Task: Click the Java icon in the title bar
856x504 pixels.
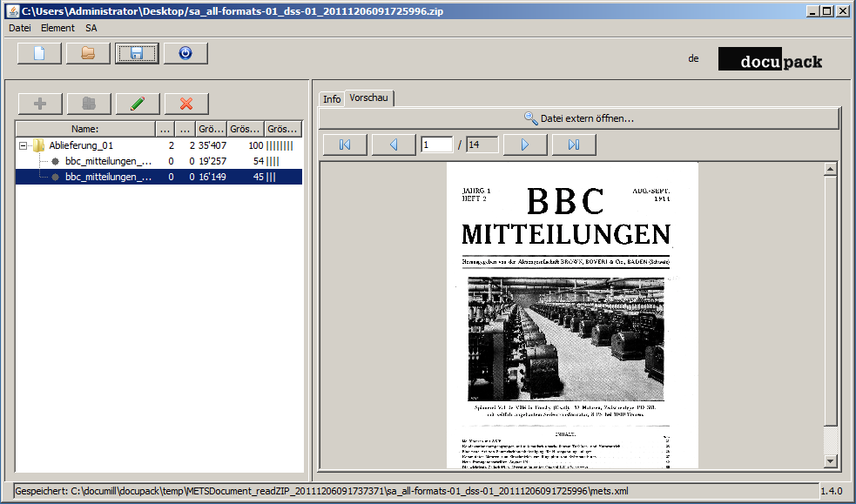Action: (13, 11)
